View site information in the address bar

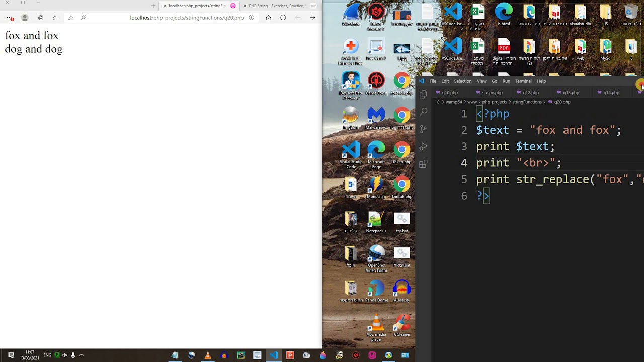coord(251,18)
